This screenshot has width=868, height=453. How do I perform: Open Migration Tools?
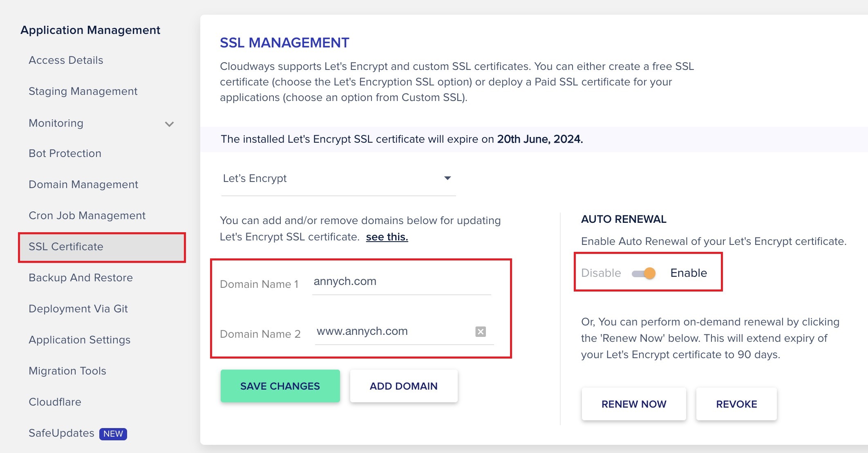pyautogui.click(x=67, y=371)
